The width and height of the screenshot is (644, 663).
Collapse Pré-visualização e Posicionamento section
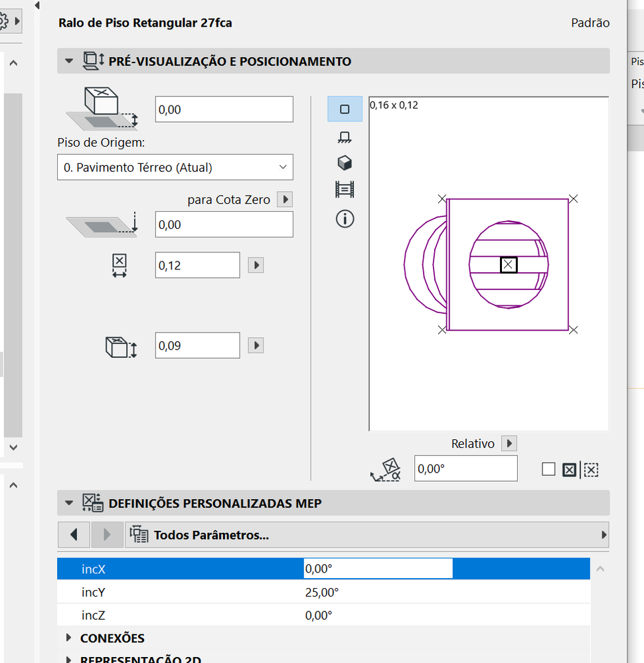69,61
